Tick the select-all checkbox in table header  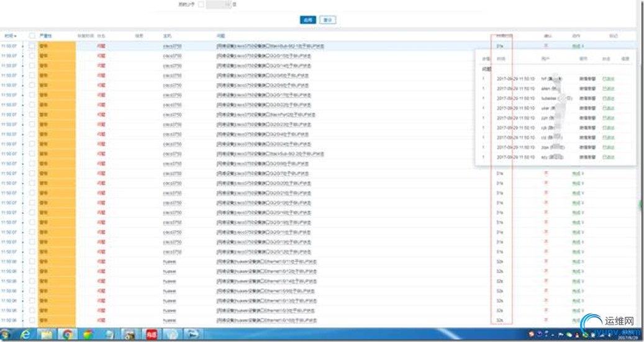pyautogui.click(x=32, y=36)
